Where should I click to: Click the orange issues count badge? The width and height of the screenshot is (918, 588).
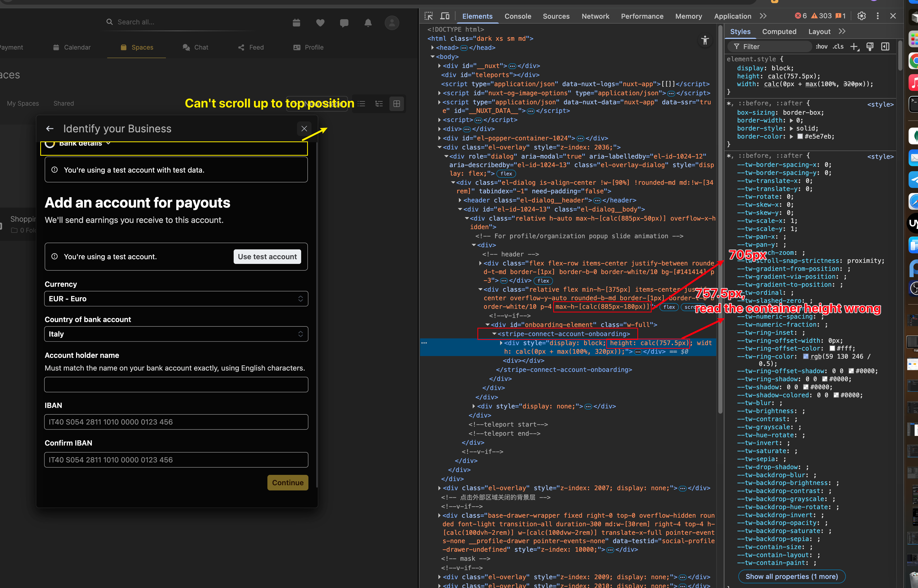point(840,16)
